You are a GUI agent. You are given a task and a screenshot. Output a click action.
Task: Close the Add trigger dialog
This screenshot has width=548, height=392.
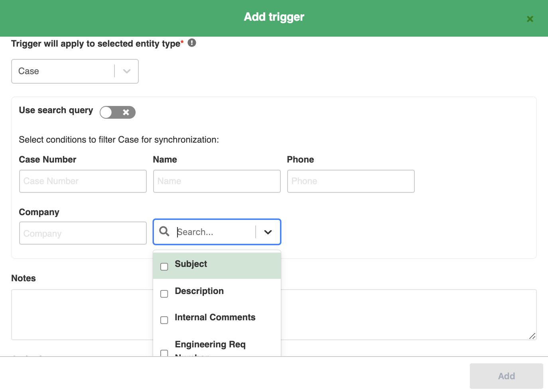(x=530, y=19)
